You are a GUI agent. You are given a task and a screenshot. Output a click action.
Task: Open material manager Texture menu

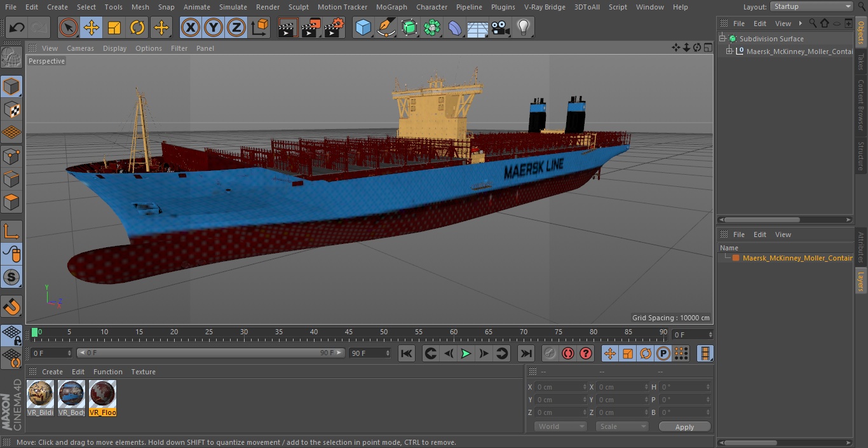[143, 372]
